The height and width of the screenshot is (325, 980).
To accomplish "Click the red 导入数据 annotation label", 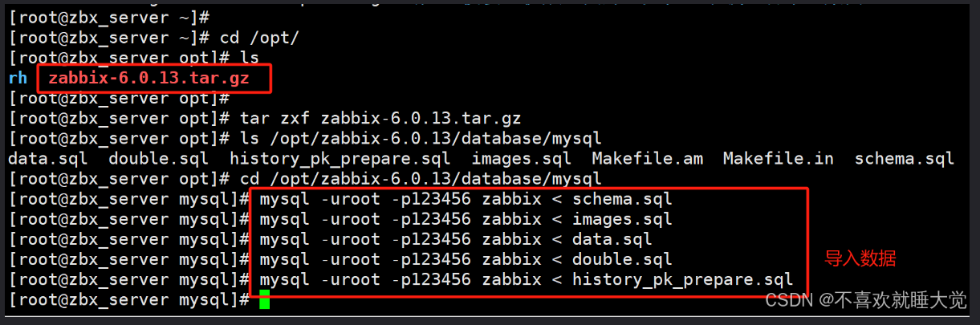I will coord(860,258).
